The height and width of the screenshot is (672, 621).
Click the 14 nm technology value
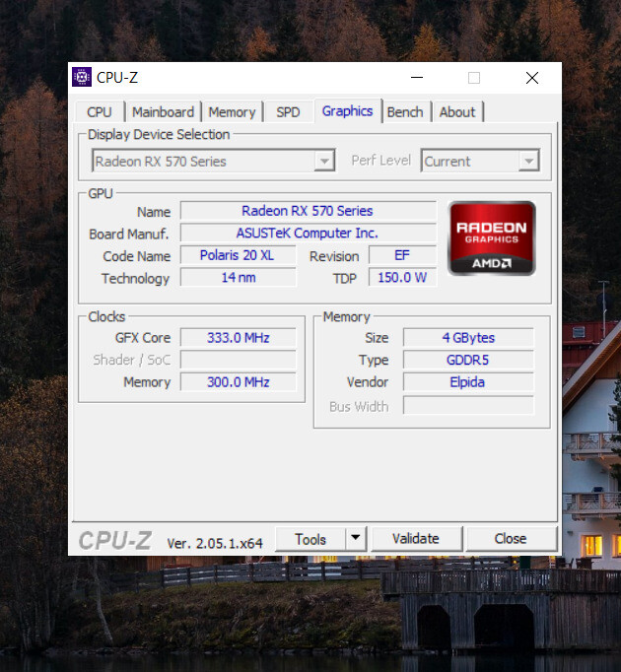click(x=238, y=278)
